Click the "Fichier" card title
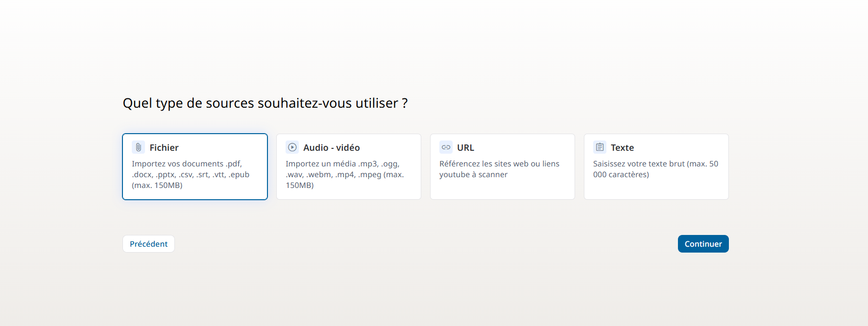 coord(164,148)
